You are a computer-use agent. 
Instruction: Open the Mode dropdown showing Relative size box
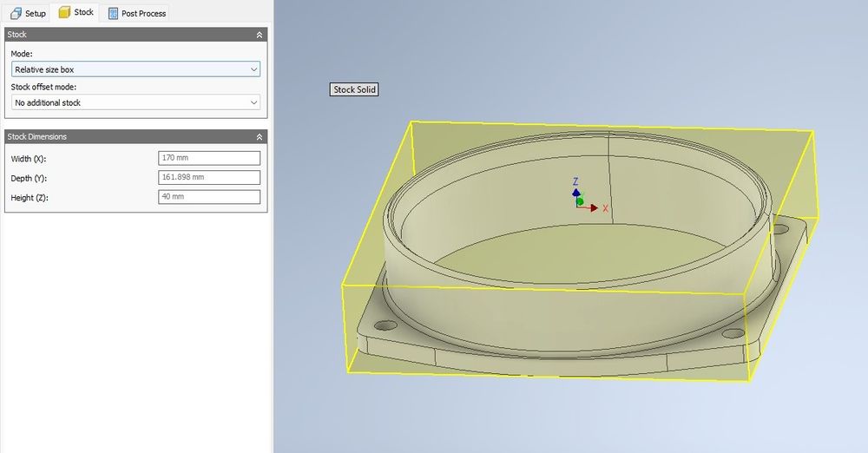(x=135, y=69)
